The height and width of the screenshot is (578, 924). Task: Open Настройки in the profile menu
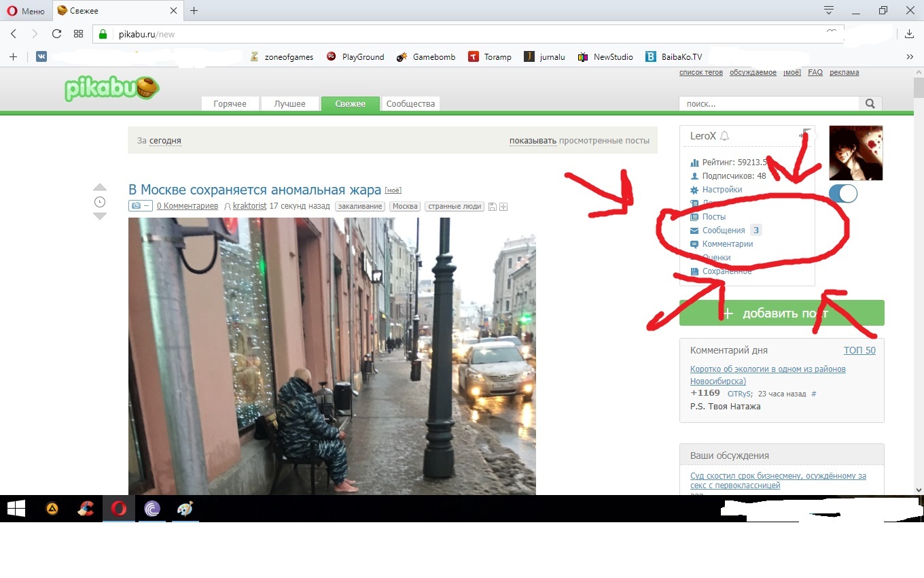[x=722, y=190]
